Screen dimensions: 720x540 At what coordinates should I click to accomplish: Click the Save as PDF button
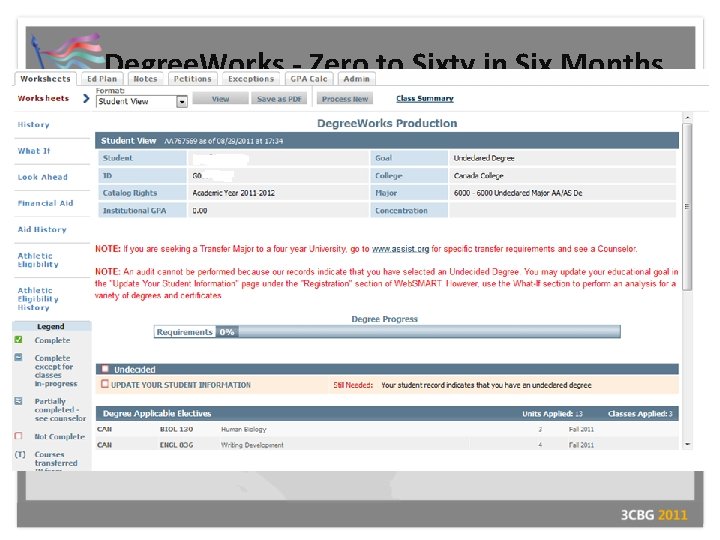click(279, 99)
